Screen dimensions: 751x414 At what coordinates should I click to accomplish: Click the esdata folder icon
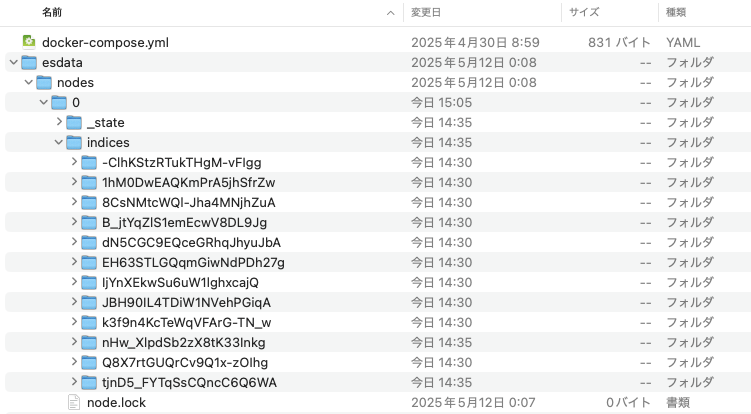[x=29, y=62]
